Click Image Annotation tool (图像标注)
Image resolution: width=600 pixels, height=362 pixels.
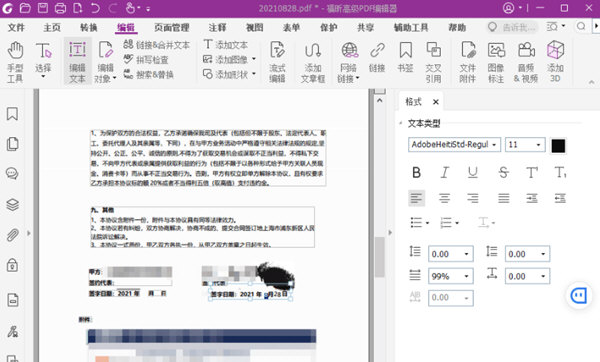point(496,62)
